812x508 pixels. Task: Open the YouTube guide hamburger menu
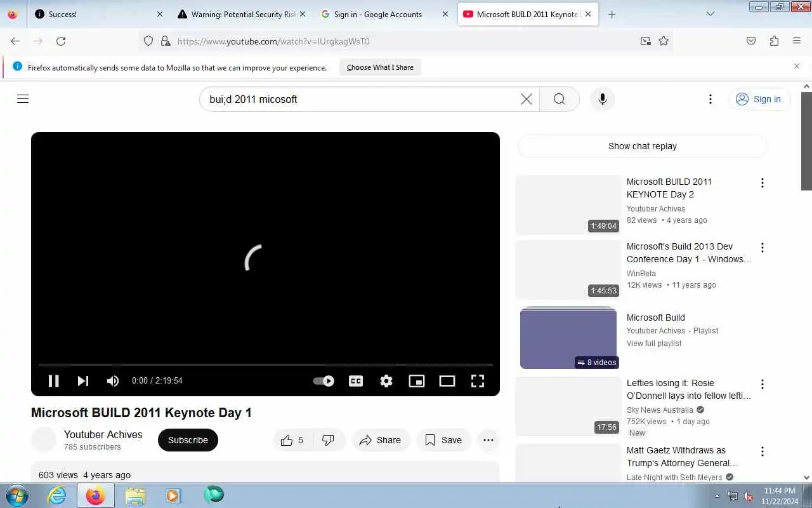pyautogui.click(x=23, y=99)
